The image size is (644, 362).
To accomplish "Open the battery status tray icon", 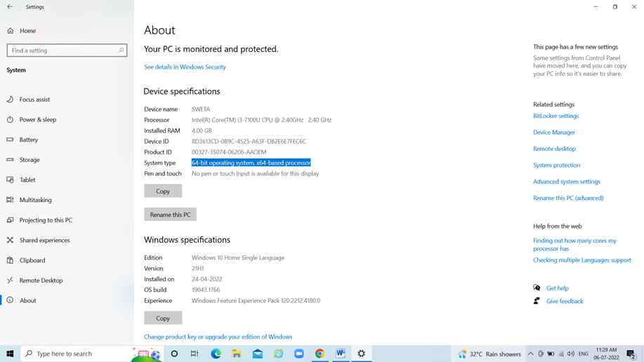I will (551, 354).
